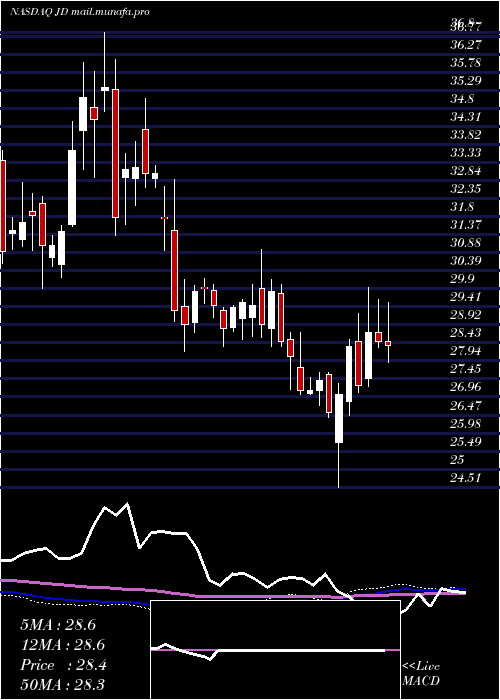This screenshot has width=500, height=700.
Task: Click the 29.9 price axis label
Action: tap(462, 279)
